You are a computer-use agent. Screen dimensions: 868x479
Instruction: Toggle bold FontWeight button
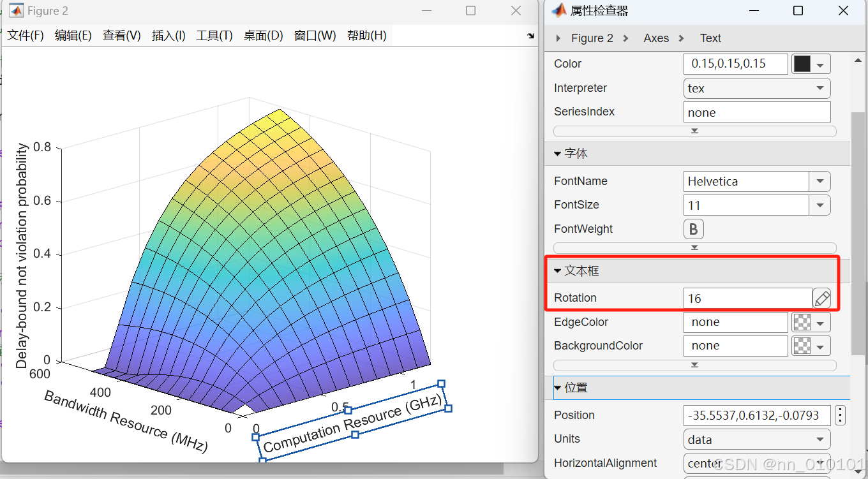click(x=694, y=229)
